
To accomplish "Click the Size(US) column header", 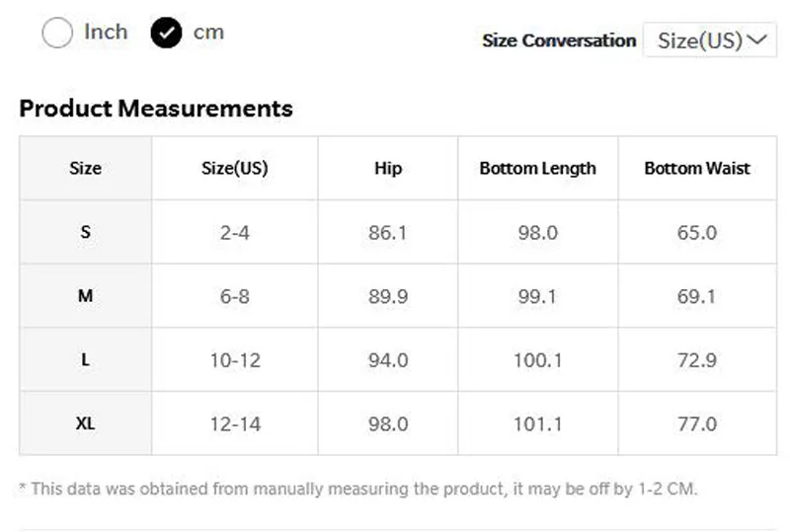I will 235,168.
